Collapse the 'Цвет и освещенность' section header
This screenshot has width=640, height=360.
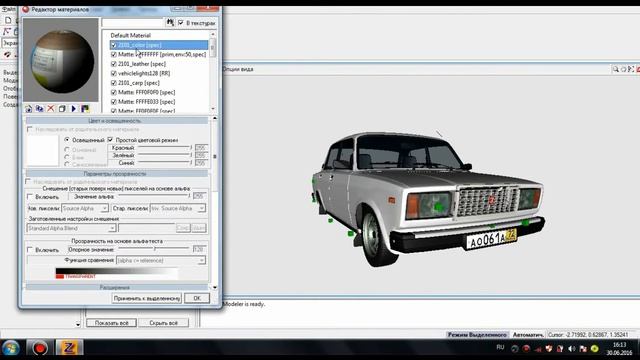(116, 121)
